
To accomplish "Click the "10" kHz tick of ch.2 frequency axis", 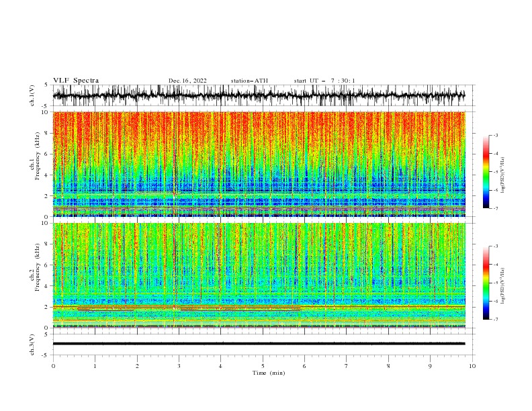I will click(46, 223).
